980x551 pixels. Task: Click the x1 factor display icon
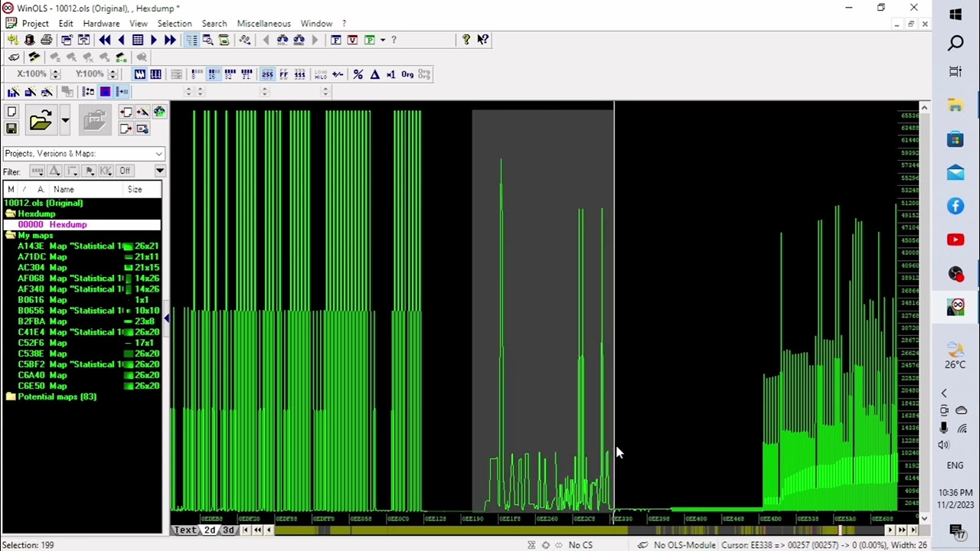point(390,74)
